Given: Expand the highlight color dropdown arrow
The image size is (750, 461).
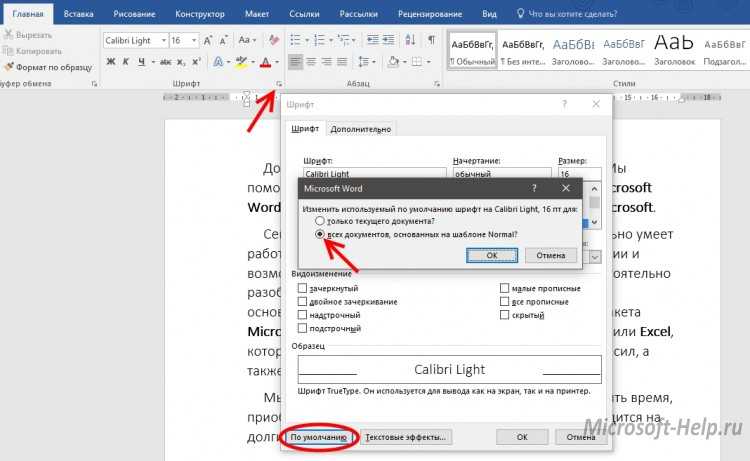Looking at the screenshot, I should (x=253, y=62).
